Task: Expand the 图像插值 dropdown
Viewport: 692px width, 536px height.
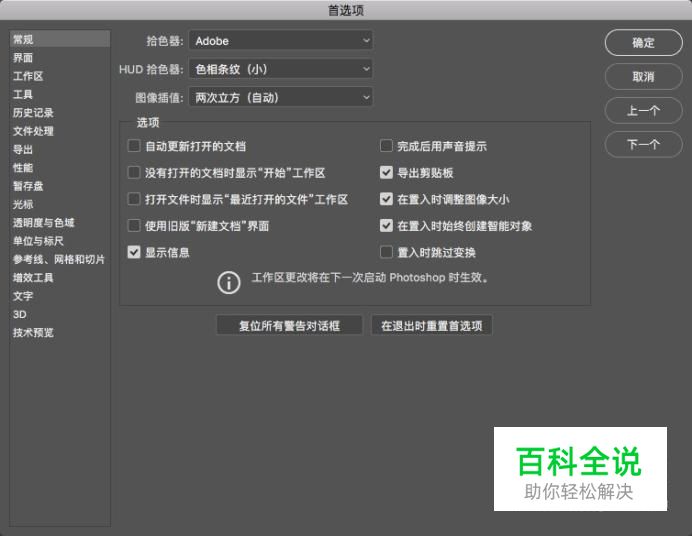Action: (x=281, y=97)
